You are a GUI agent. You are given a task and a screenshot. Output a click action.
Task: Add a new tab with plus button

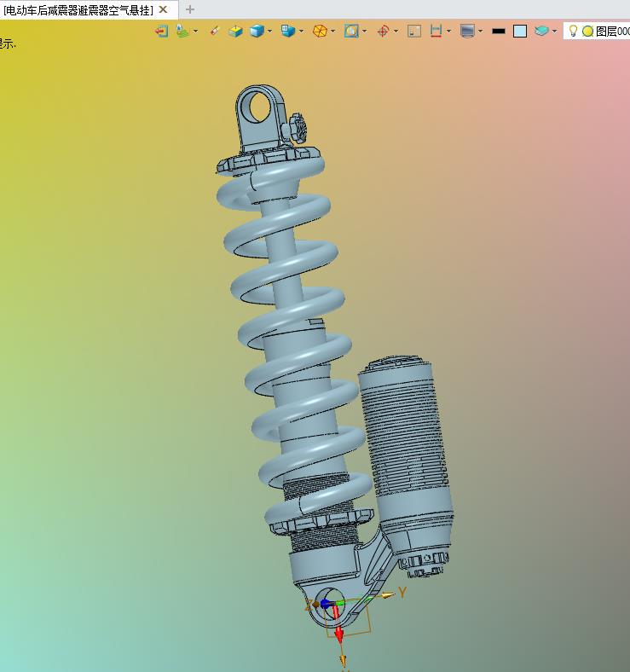(190, 9)
